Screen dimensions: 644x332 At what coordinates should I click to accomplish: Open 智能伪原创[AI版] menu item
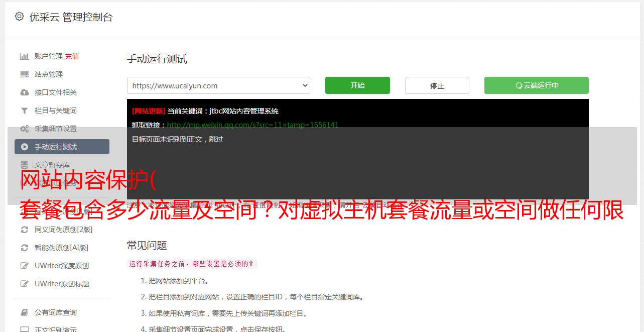pos(62,248)
